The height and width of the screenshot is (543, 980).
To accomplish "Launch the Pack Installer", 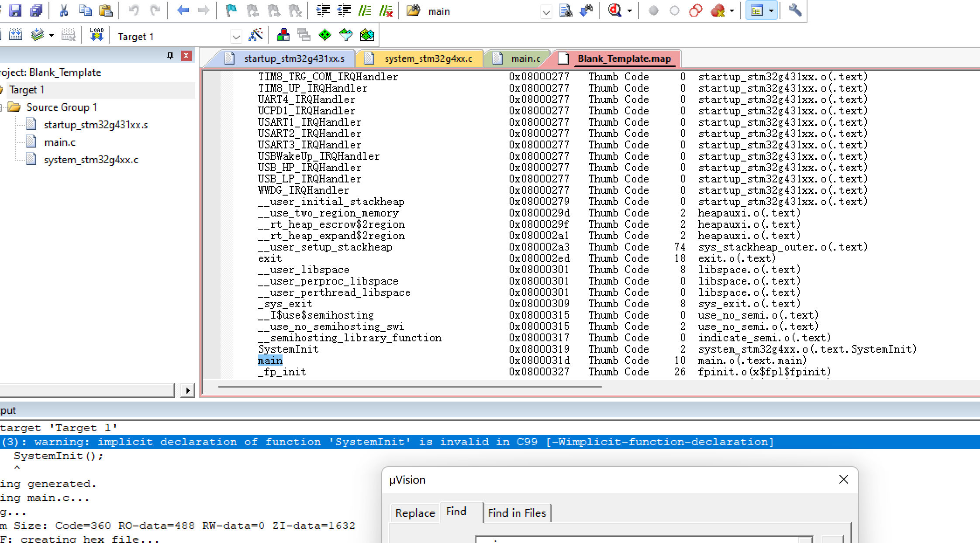I will click(367, 35).
